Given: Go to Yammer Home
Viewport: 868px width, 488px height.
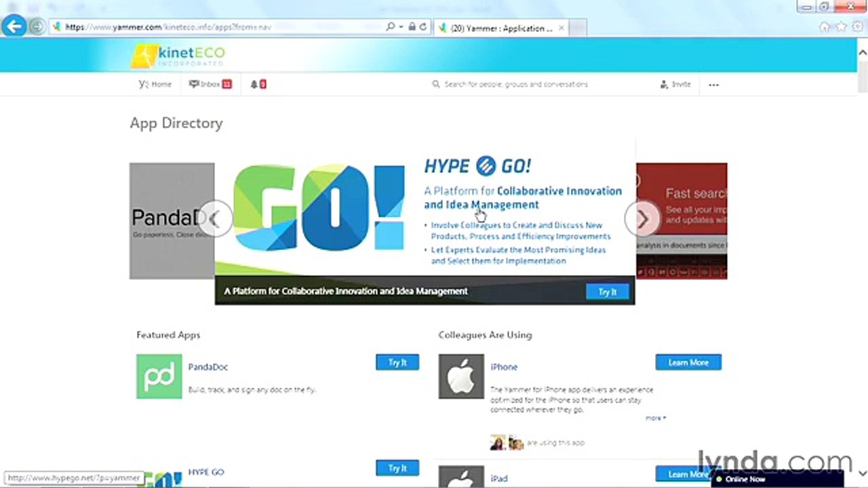Looking at the screenshot, I should 155,84.
